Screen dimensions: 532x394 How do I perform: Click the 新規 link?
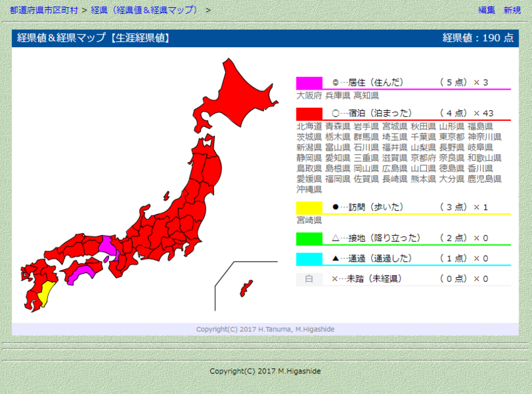click(512, 10)
